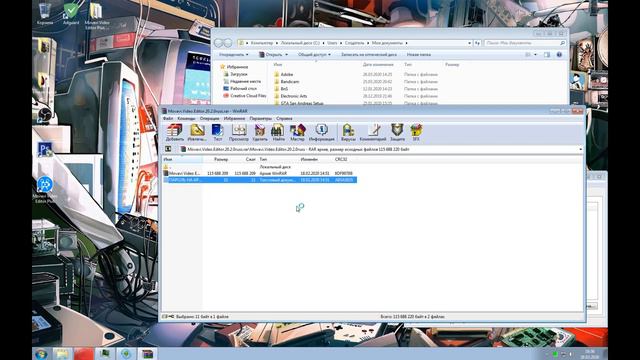Open the WinRAR Параметры menu

[260, 118]
